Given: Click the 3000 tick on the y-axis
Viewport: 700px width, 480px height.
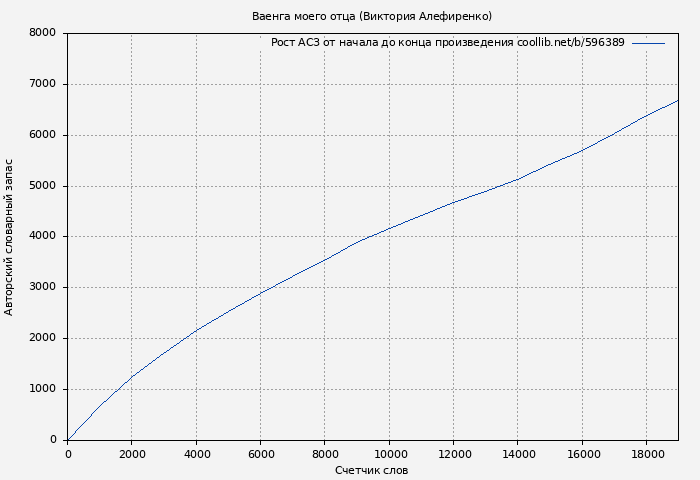Looking at the screenshot, I should [x=43, y=288].
